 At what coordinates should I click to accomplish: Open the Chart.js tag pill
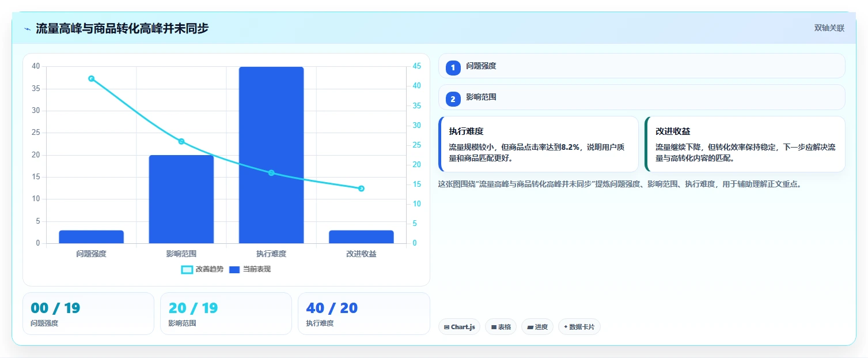click(x=459, y=327)
